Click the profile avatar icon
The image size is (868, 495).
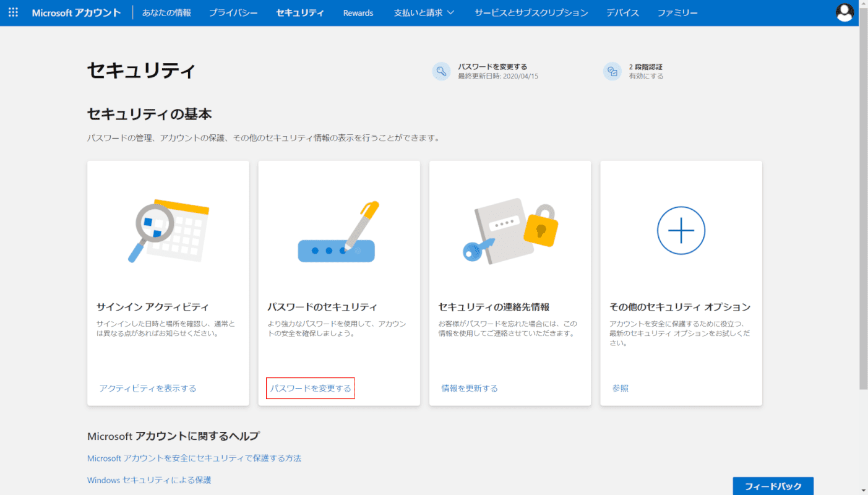coord(844,12)
